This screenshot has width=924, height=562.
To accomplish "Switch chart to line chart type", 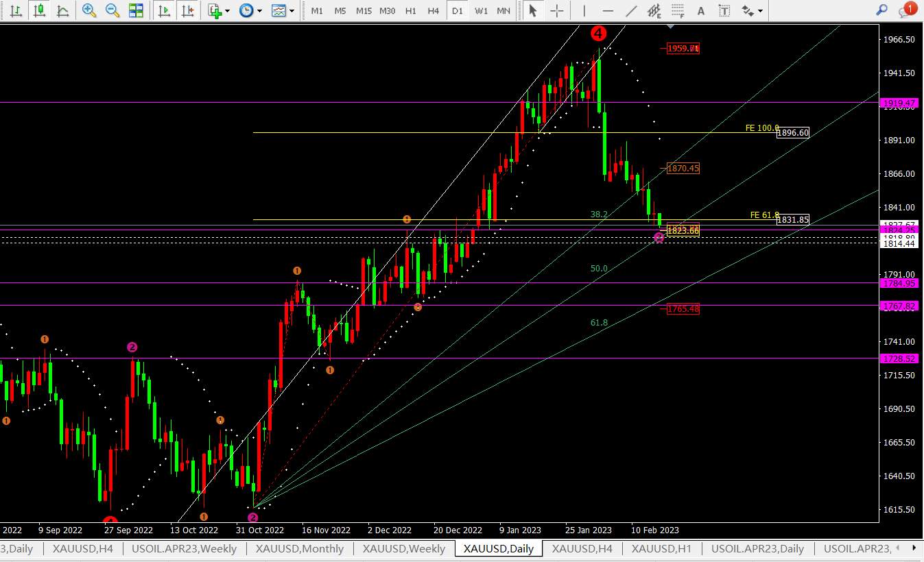I will pyautogui.click(x=62, y=10).
